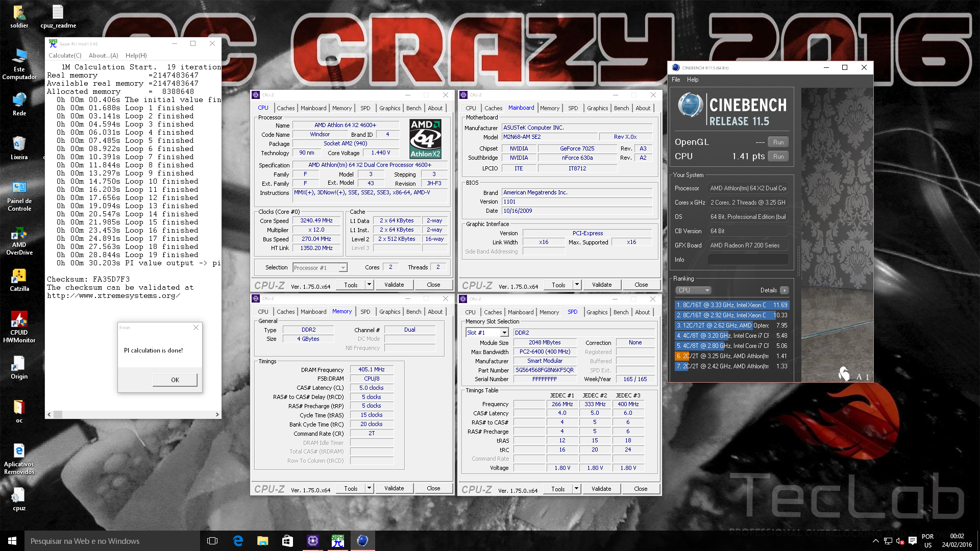The image size is (980, 551).
Task: Select ranking row 1 Intel Xeon 11.69
Action: (x=731, y=305)
